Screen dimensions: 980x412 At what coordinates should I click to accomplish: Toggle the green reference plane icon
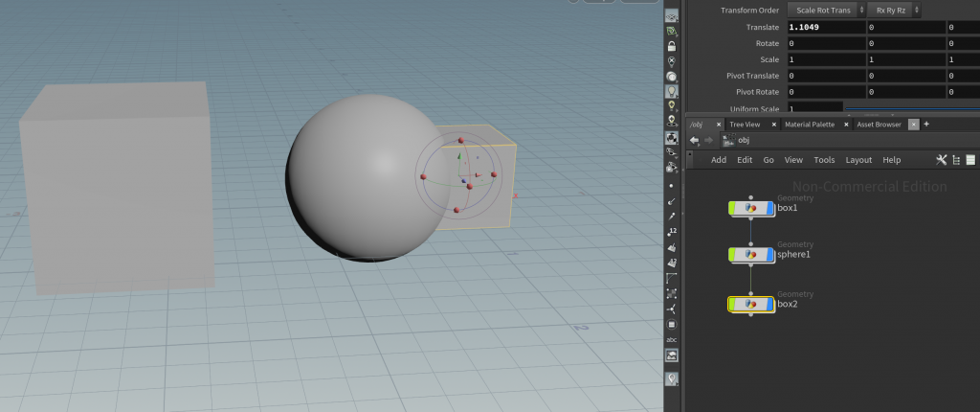tap(671, 31)
